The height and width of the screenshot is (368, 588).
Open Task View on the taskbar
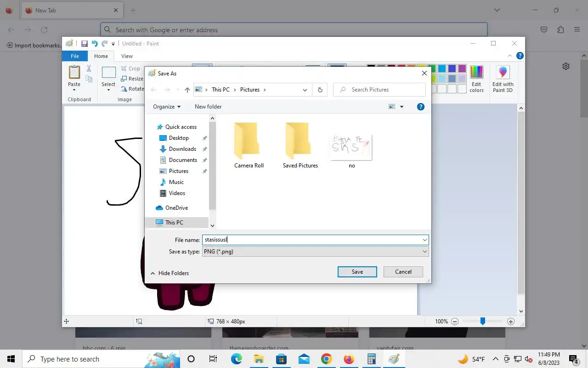(213, 359)
